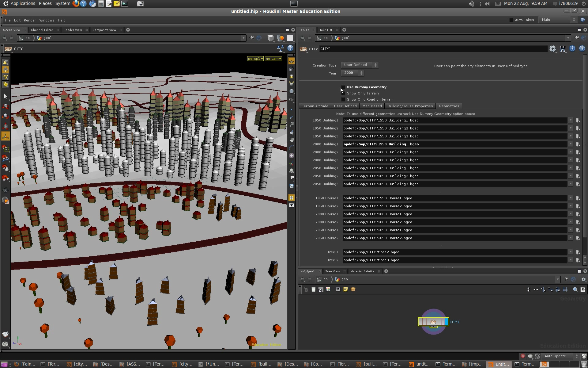Toggle the background image display icon

coord(292,186)
